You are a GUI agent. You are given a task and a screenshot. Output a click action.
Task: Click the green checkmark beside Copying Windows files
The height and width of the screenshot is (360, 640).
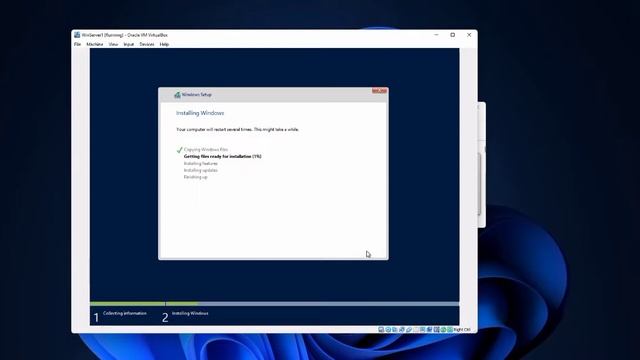click(x=179, y=150)
